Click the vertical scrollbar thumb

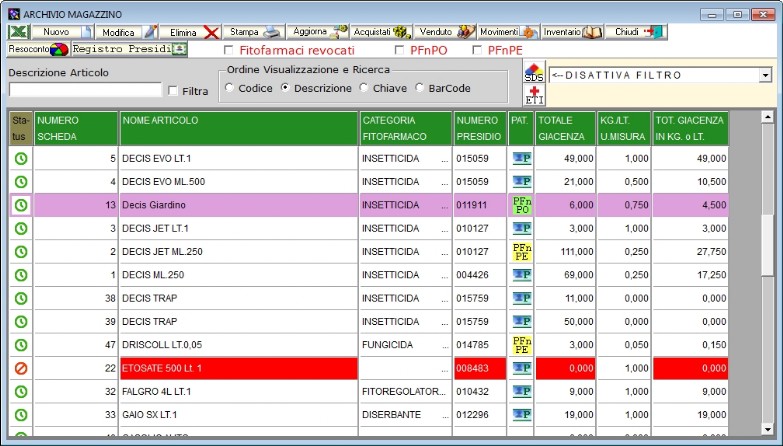[768, 245]
